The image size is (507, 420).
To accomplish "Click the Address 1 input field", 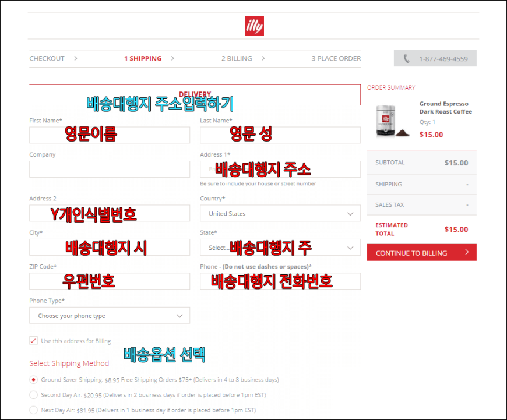I will coord(280,169).
